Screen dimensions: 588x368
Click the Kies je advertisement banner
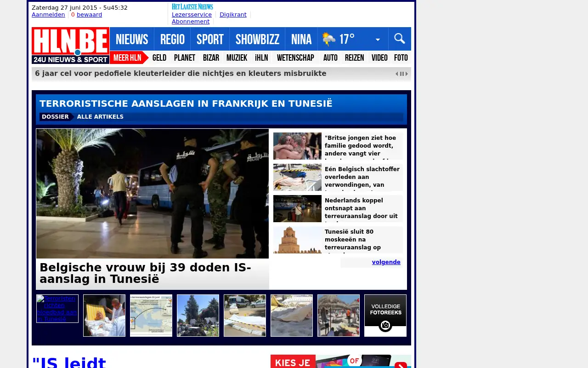tap(341, 361)
